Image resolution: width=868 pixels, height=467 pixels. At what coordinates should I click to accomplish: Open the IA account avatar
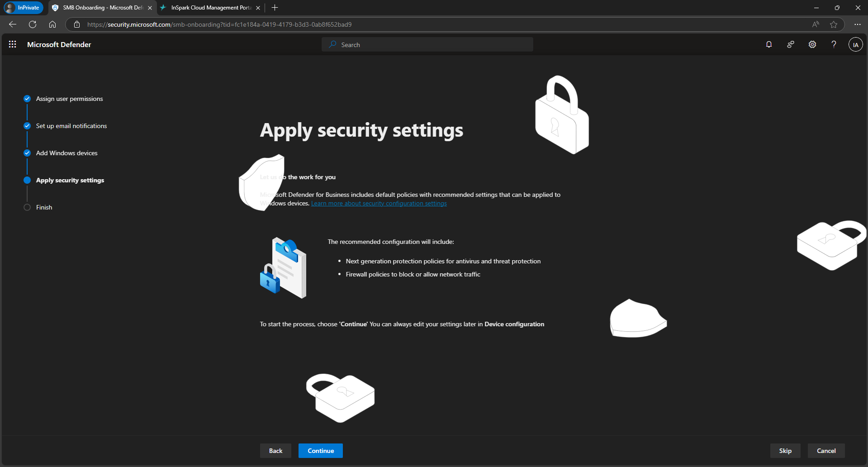(855, 44)
